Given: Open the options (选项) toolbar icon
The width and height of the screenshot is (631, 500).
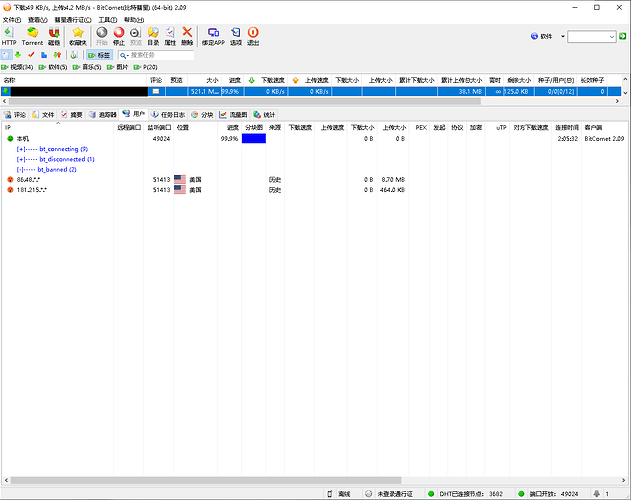Looking at the screenshot, I should (235, 36).
